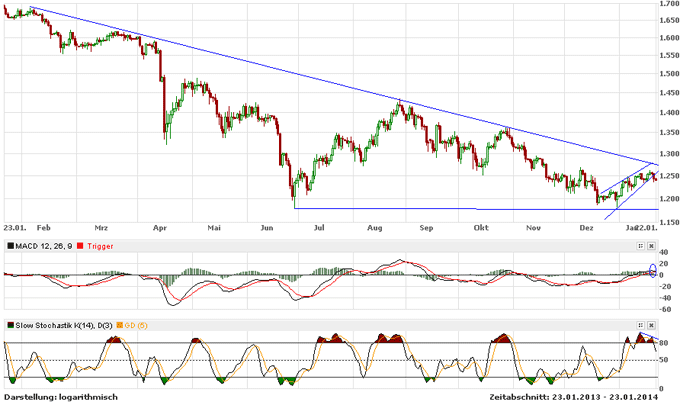Click the red 'Trigger' legend label

point(102,245)
